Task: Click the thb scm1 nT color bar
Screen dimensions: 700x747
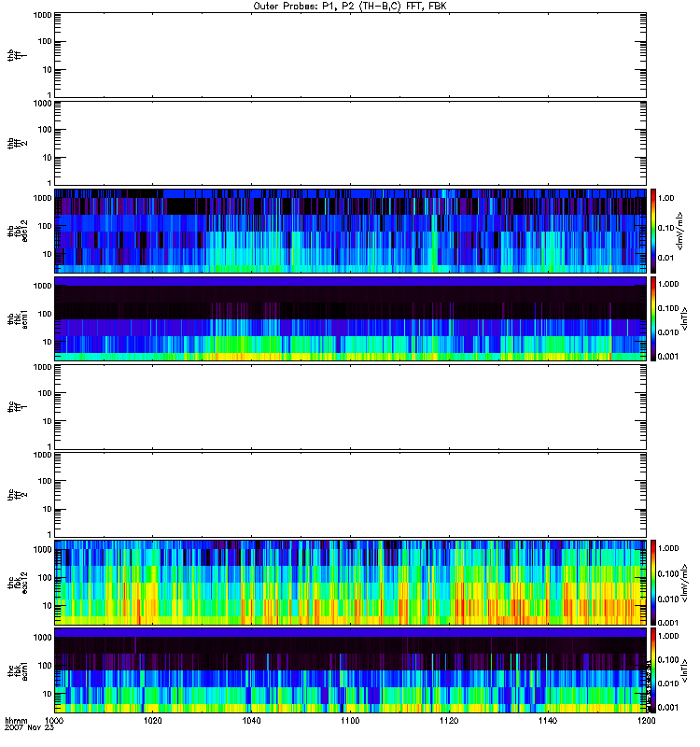Action: coord(654,317)
